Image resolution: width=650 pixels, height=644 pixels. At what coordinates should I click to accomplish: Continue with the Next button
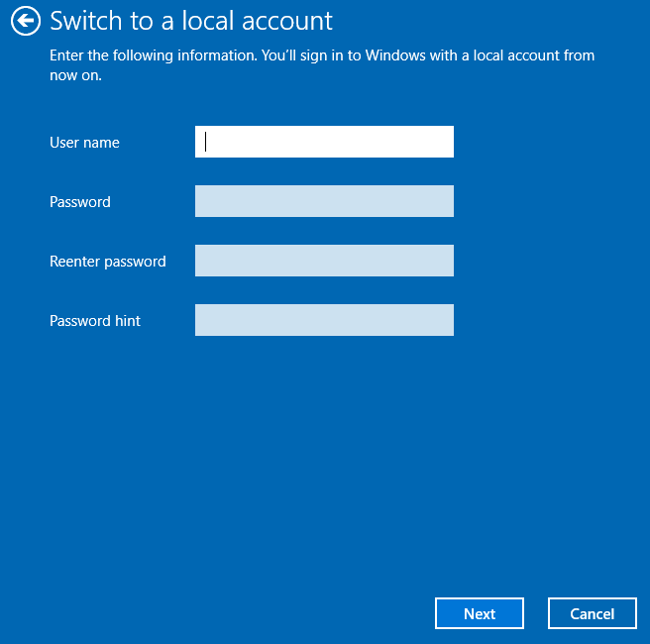coord(480,613)
